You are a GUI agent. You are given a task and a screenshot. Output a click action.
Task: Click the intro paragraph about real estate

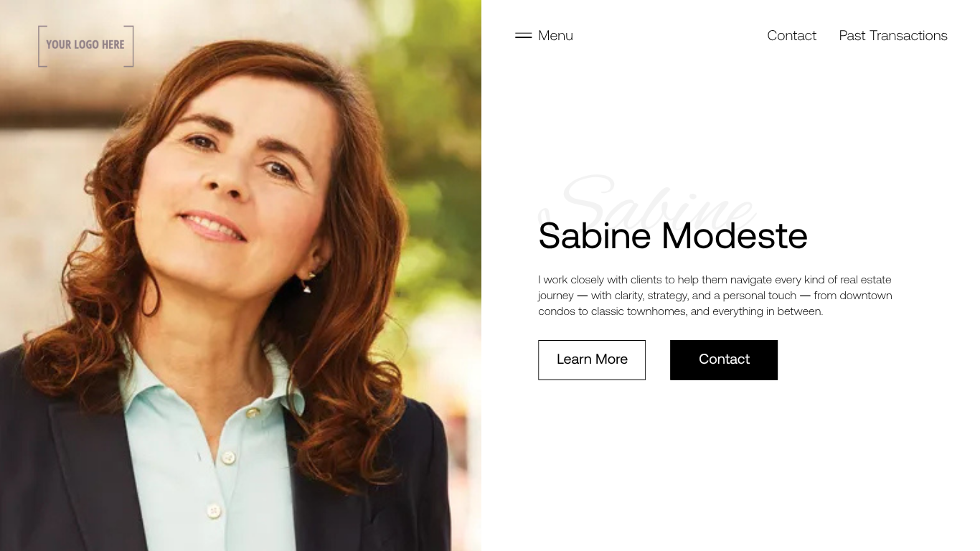715,296
